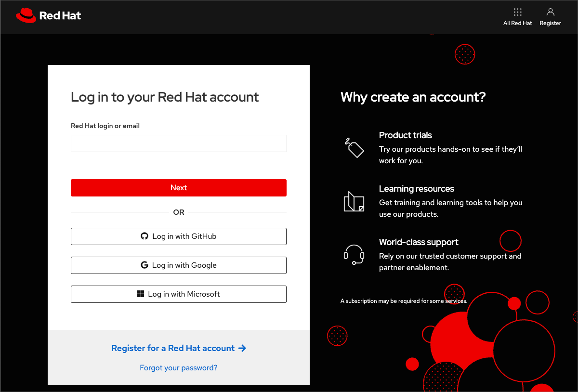Select Log in with Microsoft
This screenshot has width=578, height=392.
[x=179, y=294]
